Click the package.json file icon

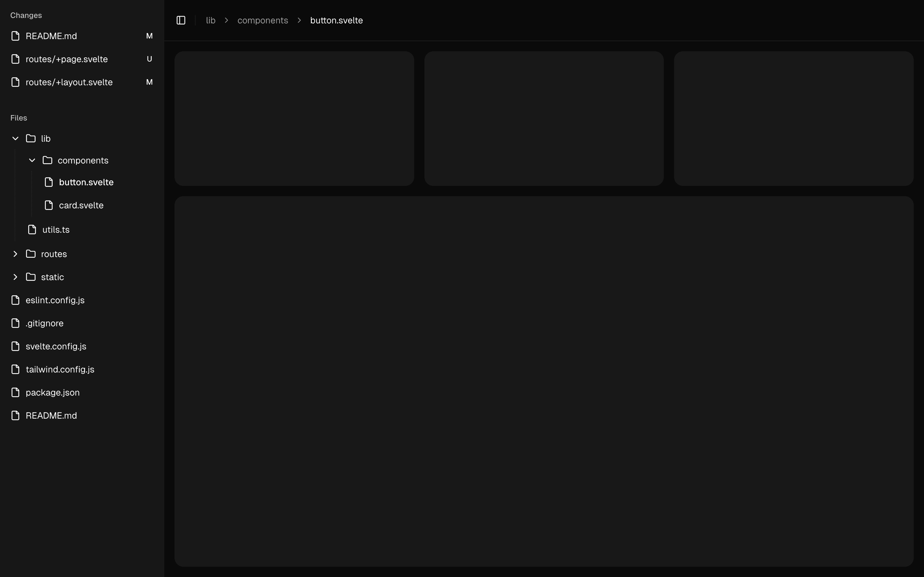click(15, 393)
